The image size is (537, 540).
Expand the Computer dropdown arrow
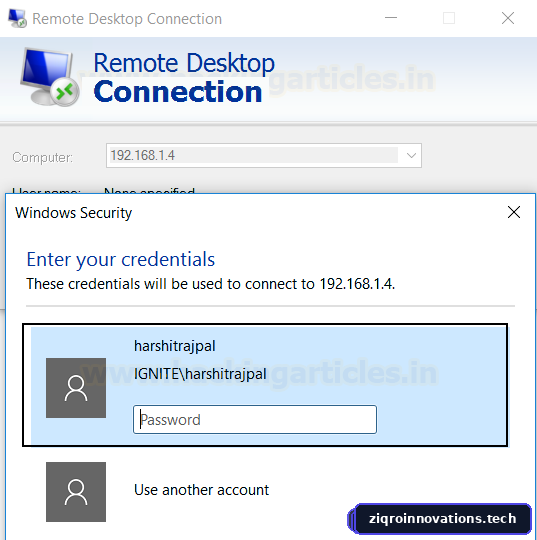[411, 156]
